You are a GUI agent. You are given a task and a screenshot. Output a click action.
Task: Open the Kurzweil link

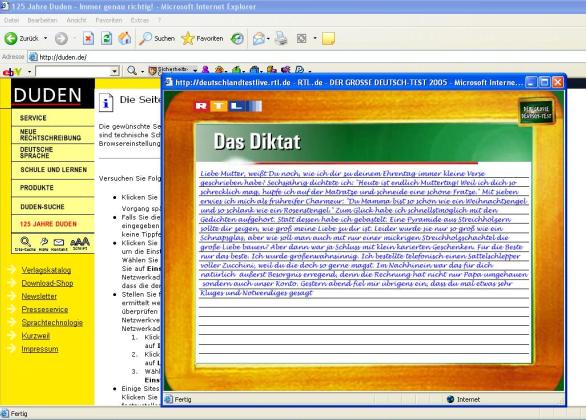pos(36,336)
